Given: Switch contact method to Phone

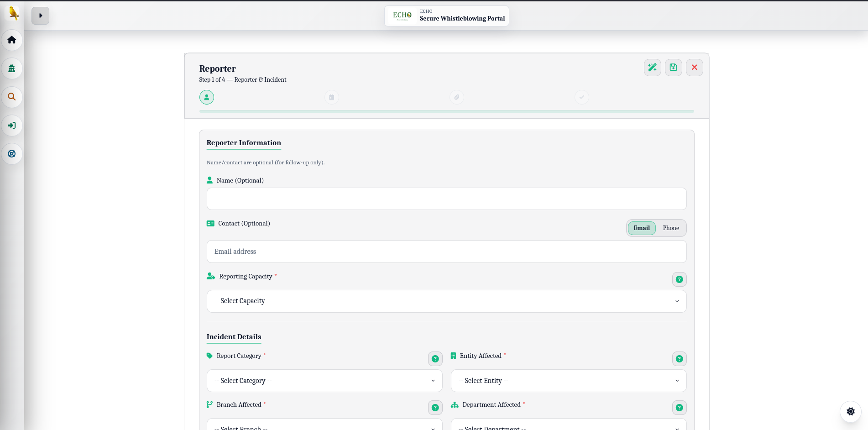Looking at the screenshot, I should [x=671, y=228].
